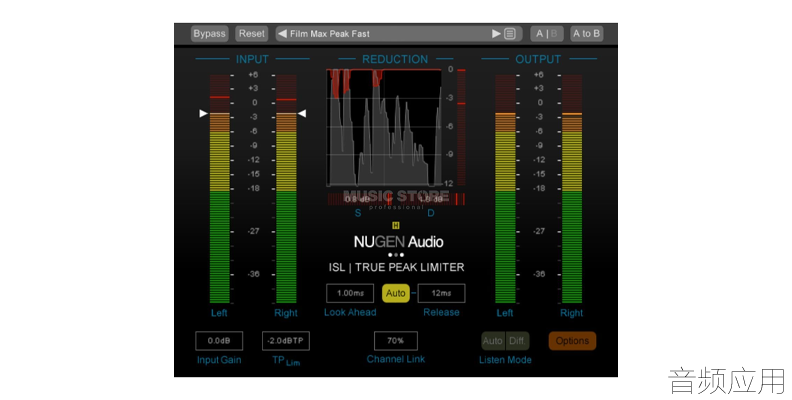Click the Input Left level meter

(x=220, y=189)
